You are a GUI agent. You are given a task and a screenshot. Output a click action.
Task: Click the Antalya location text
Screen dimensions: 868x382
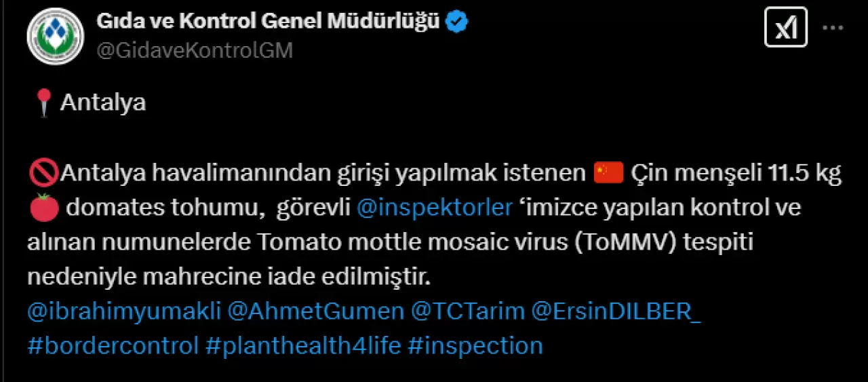(103, 102)
